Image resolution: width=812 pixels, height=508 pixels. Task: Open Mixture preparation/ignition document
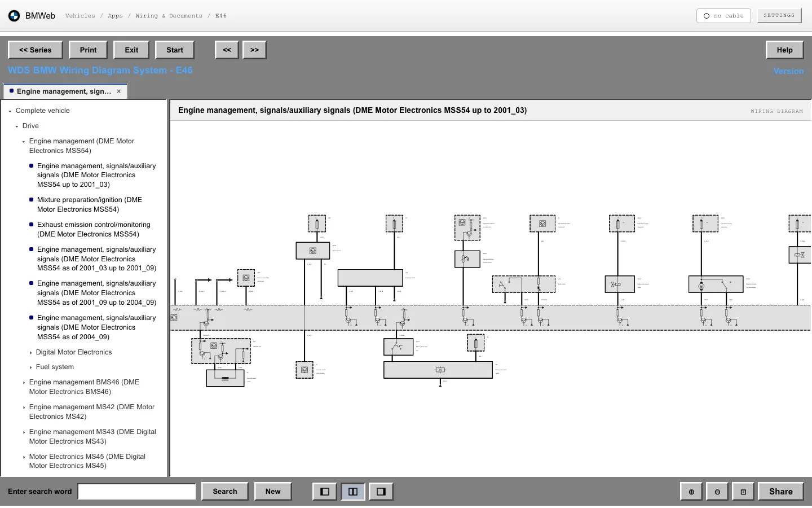90,204
